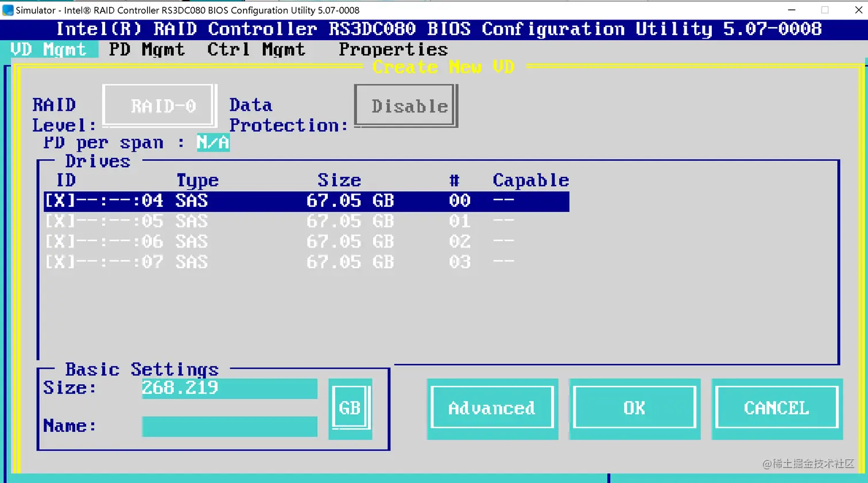
Task: Click the Size field showing 268.219
Action: [230, 388]
